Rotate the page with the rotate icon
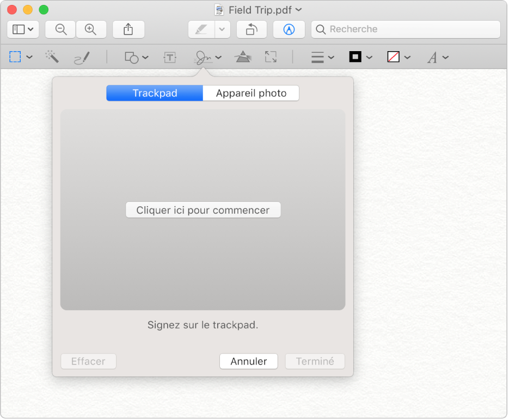The image size is (509, 420). (252, 29)
